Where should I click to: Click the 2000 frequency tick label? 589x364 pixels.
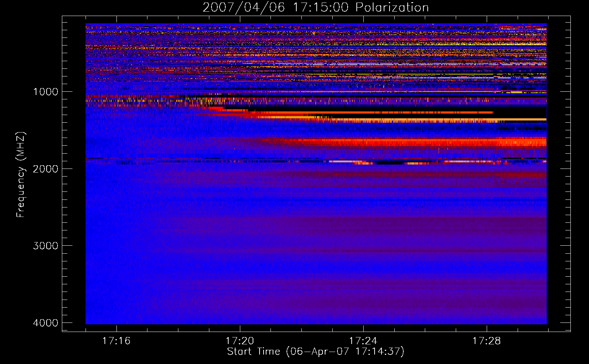[46, 169]
